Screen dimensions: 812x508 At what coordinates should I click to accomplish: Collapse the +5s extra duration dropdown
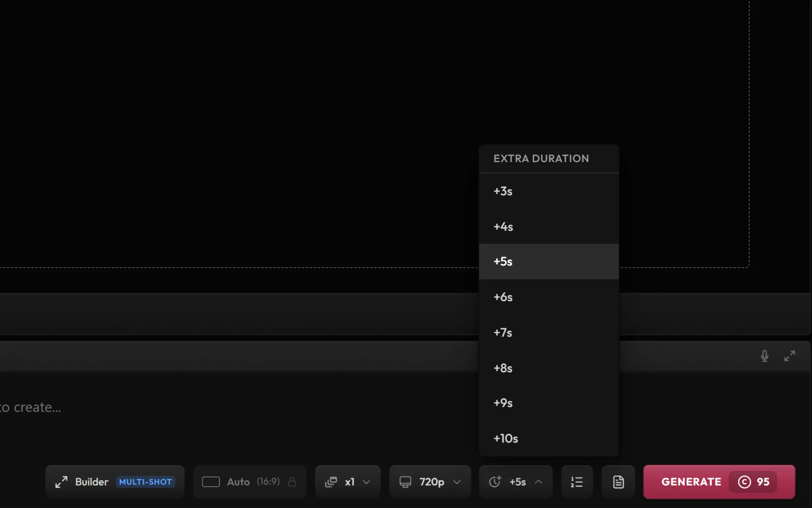tap(516, 482)
